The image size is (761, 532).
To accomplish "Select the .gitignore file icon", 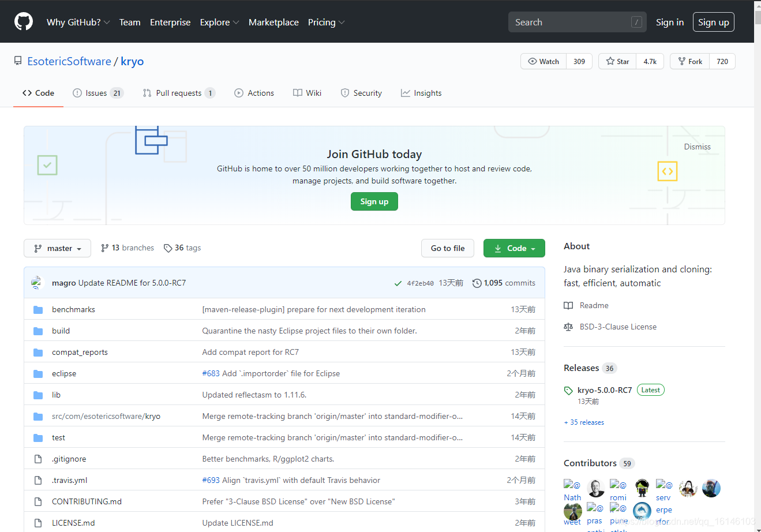I will [x=38, y=459].
